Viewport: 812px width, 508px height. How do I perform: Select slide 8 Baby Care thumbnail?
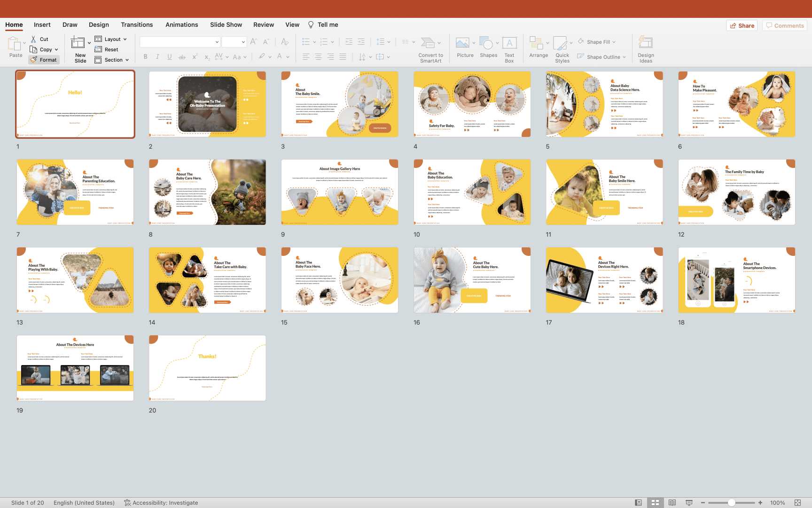[x=207, y=192]
